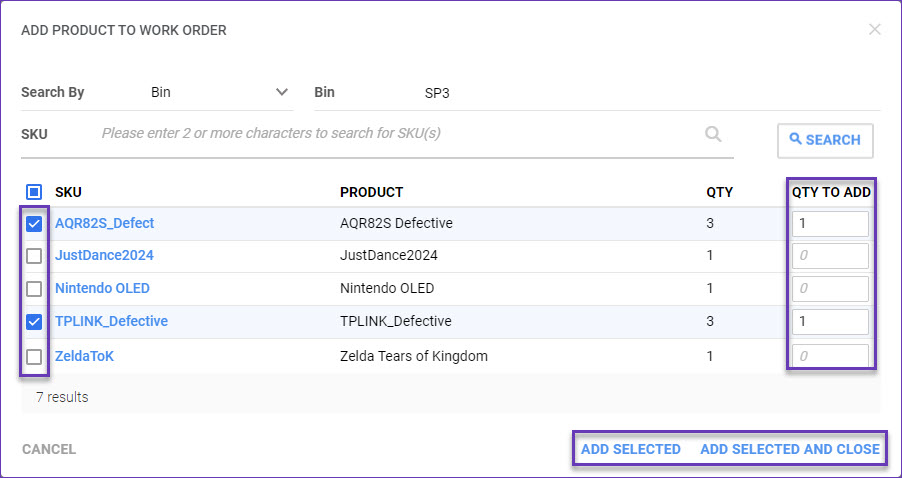Check the ZeldaToK row checkbox
The height and width of the screenshot is (478, 902).
(x=34, y=356)
